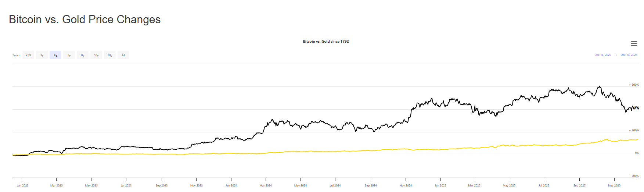The height and width of the screenshot is (192, 644).
Task: Click the Sep 2025 x-axis label
Action: (x=579, y=185)
